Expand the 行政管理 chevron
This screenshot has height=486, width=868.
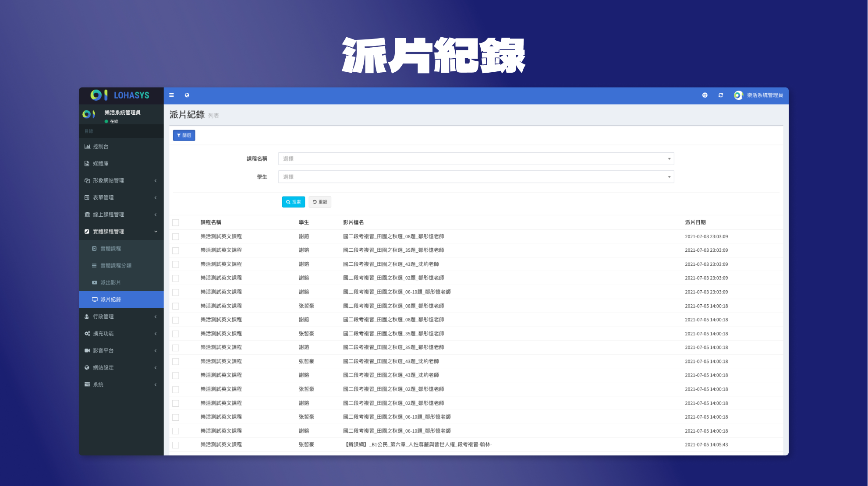156,317
